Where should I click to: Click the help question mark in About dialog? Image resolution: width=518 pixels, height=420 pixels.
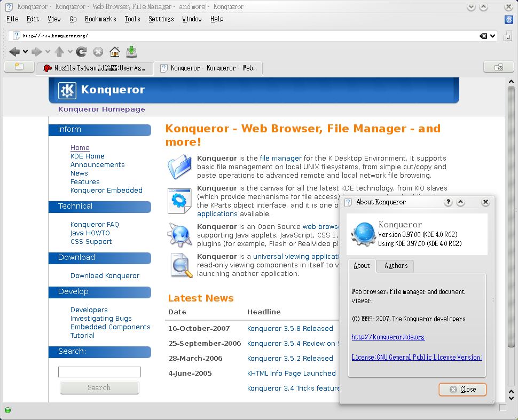coord(448,202)
